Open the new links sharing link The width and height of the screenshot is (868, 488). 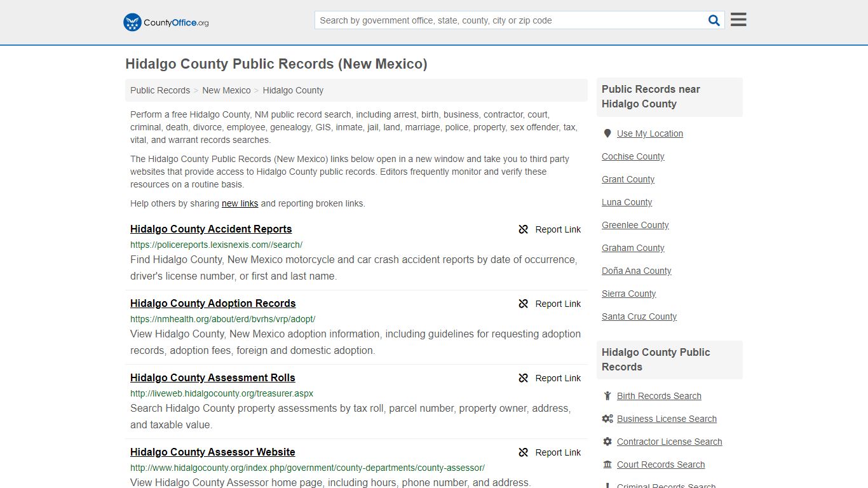240,203
